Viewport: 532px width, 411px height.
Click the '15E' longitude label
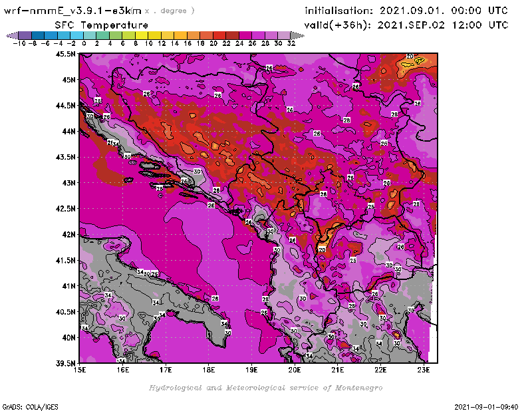[x=80, y=370]
